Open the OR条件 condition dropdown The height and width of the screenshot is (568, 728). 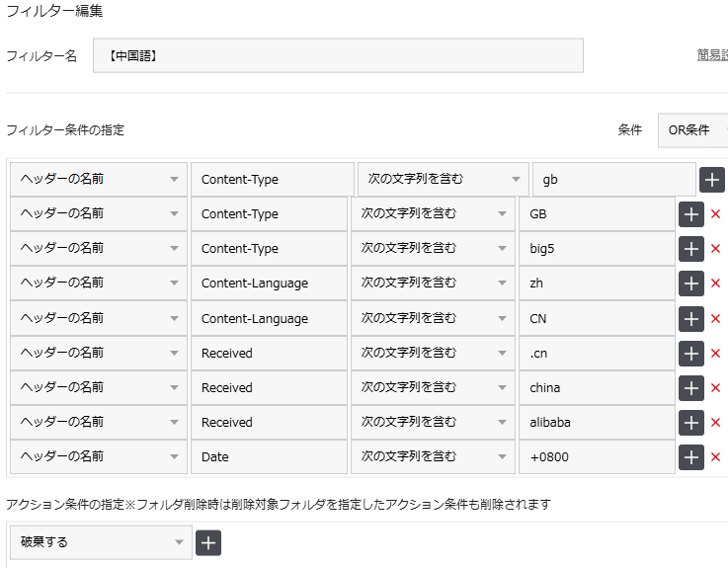click(x=693, y=130)
